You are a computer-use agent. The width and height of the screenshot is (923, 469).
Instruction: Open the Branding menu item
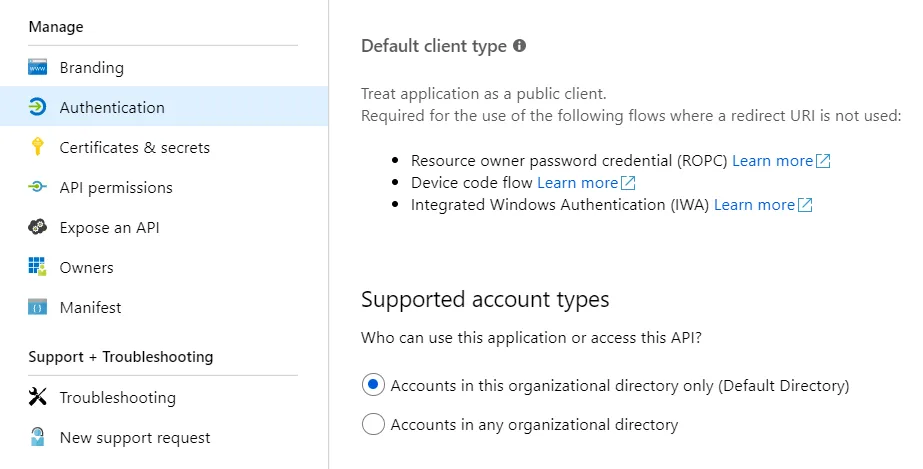click(x=92, y=68)
